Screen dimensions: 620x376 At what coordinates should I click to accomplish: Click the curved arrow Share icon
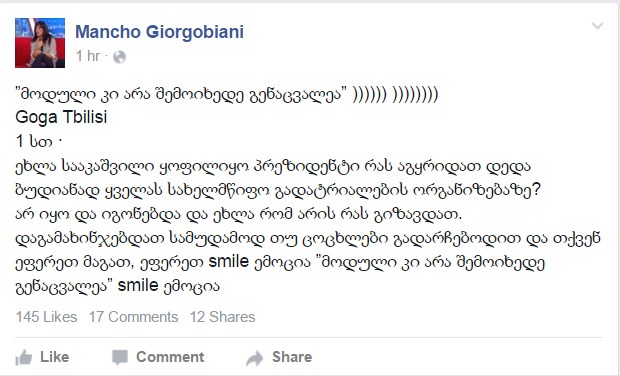255,358
